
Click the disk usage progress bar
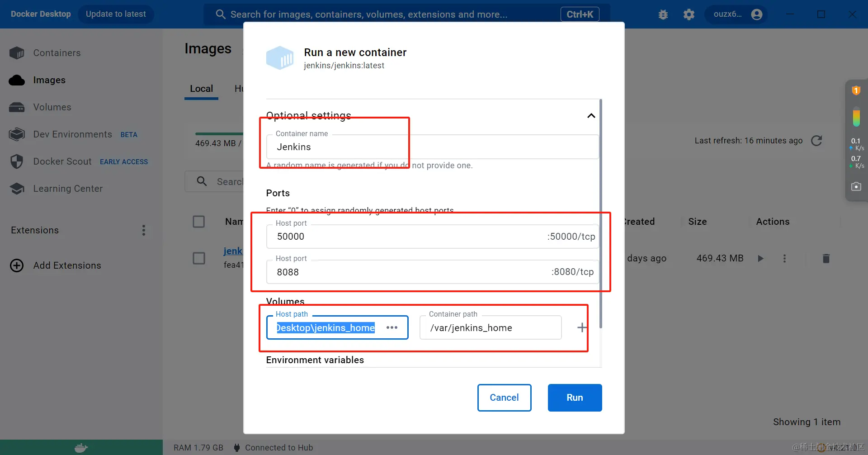click(219, 134)
